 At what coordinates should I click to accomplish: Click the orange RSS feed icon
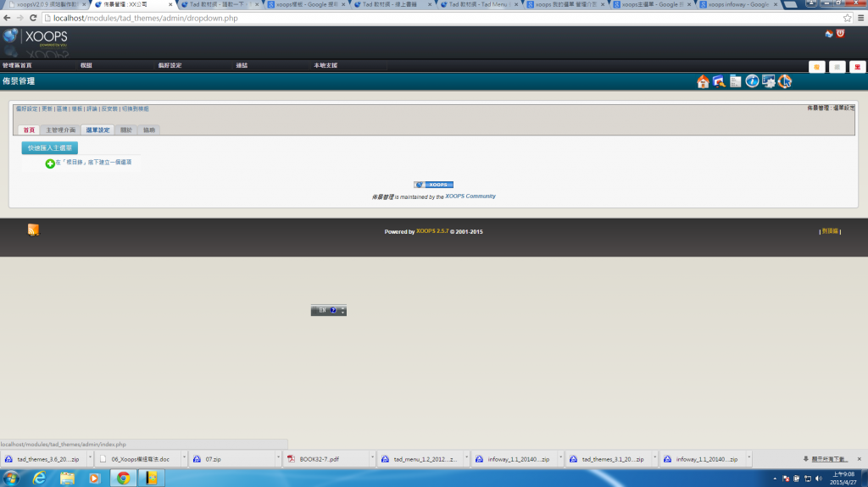33,230
